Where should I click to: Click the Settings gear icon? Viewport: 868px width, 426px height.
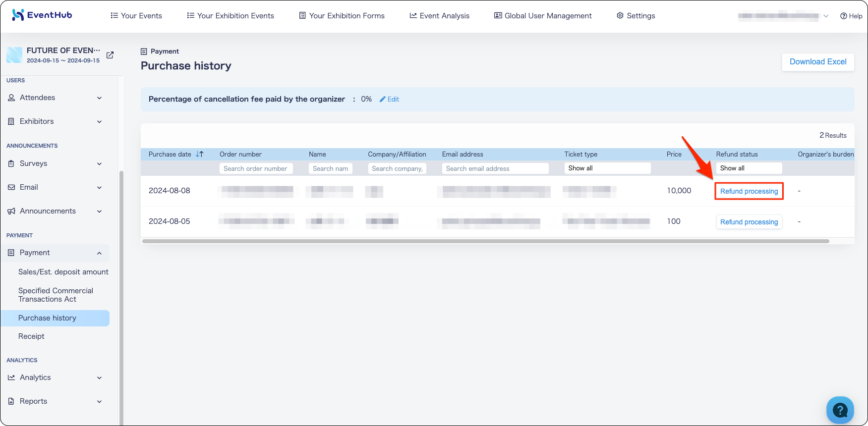pyautogui.click(x=620, y=15)
